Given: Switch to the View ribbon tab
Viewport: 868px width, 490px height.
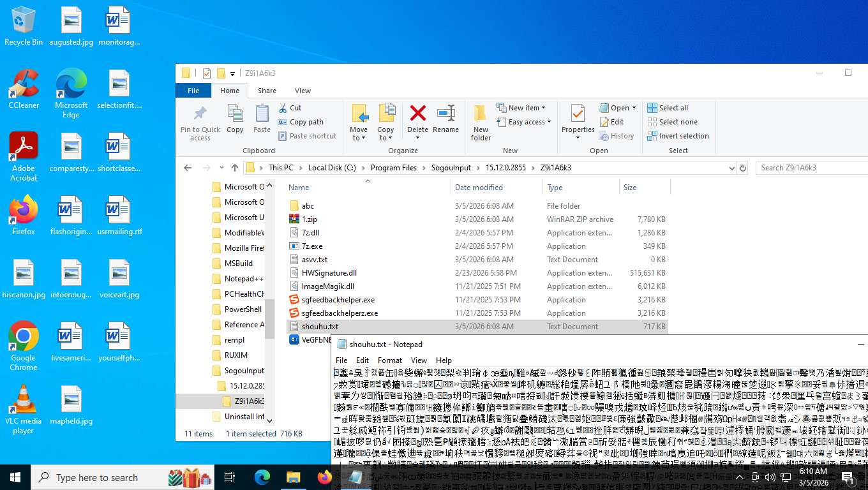Looking at the screenshot, I should (x=303, y=91).
